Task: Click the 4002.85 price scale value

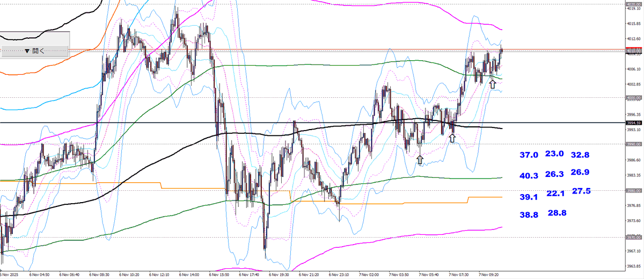Action: point(633,84)
